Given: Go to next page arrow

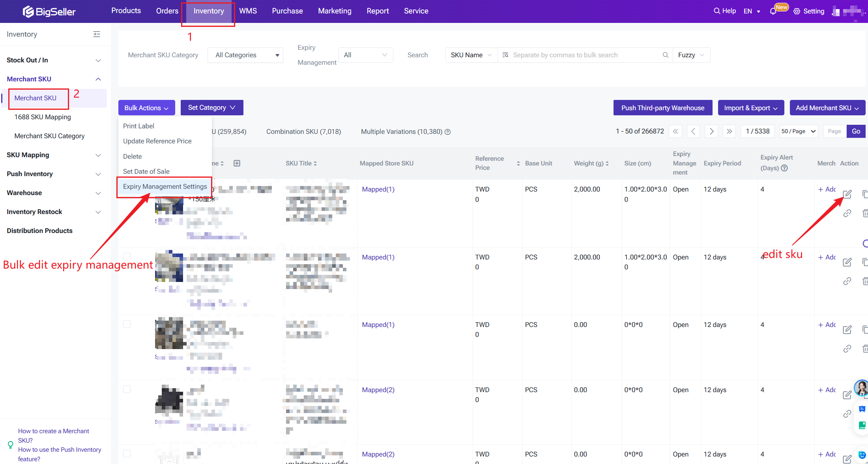Looking at the screenshot, I should [x=711, y=131].
